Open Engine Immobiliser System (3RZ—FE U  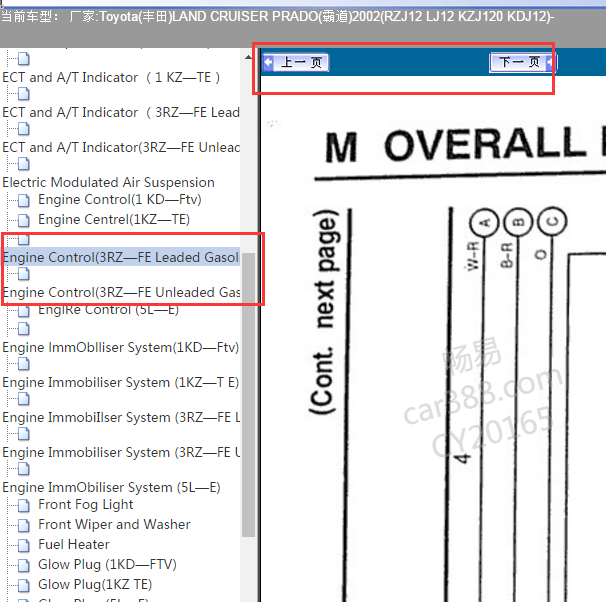(121, 452)
